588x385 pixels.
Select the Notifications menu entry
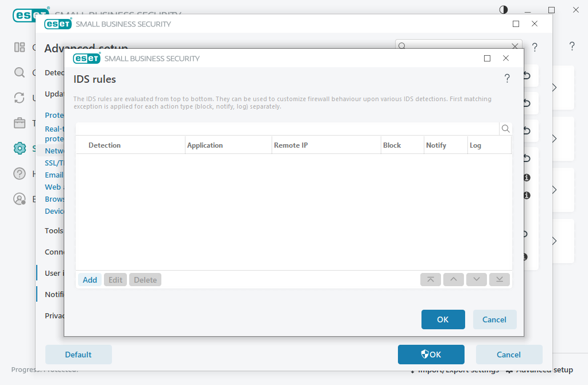54,294
